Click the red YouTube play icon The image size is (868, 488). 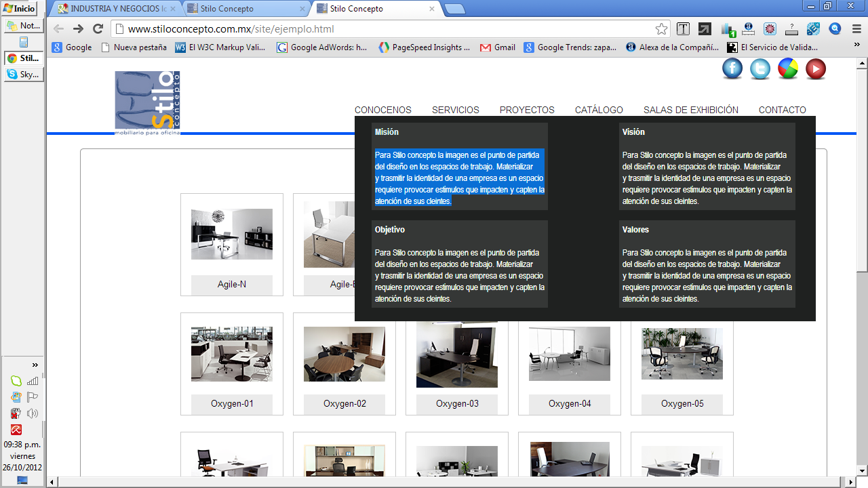pyautogui.click(x=816, y=68)
